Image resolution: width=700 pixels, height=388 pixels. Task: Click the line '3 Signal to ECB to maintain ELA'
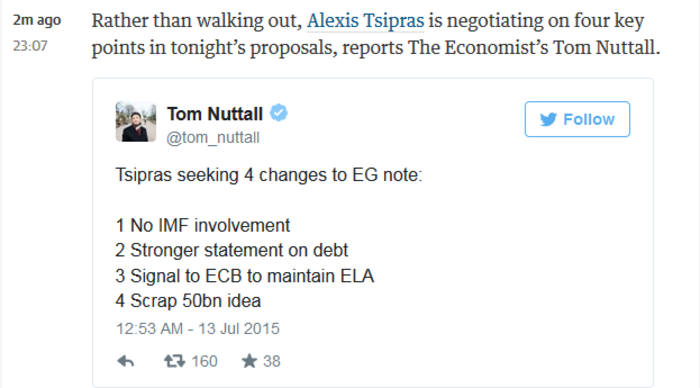[245, 275]
